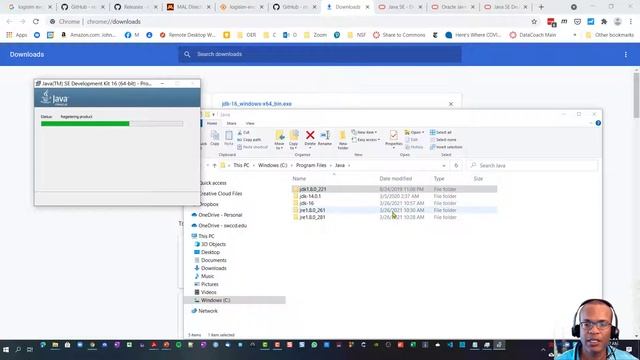Switch to the View ribbon tab
This screenshot has width=640, height=360.
pos(250,123)
